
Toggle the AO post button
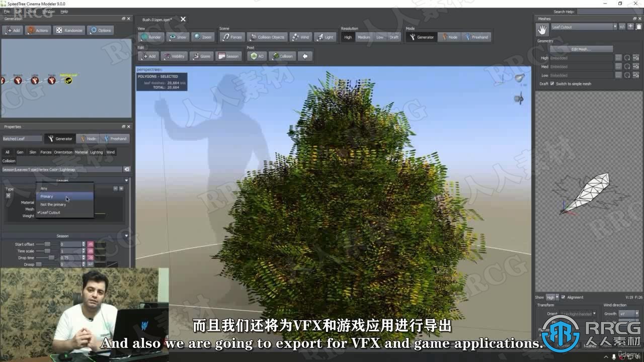pos(257,56)
